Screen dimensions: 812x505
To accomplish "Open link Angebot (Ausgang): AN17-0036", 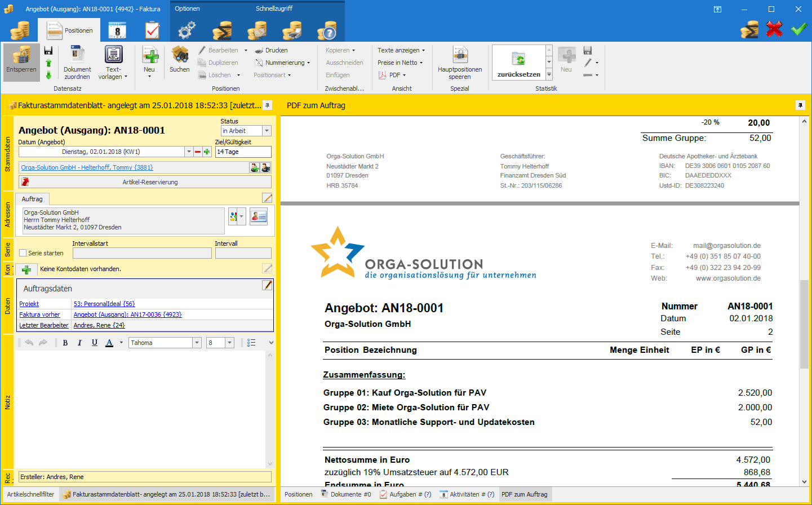I will click(x=128, y=314).
